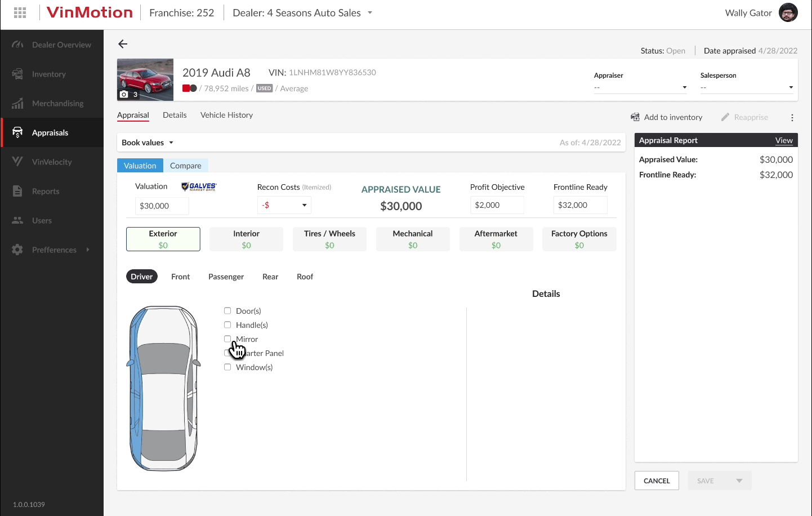Viewport: 812px width, 516px height.
Task: Click the Profit Objective input field
Action: click(x=497, y=205)
